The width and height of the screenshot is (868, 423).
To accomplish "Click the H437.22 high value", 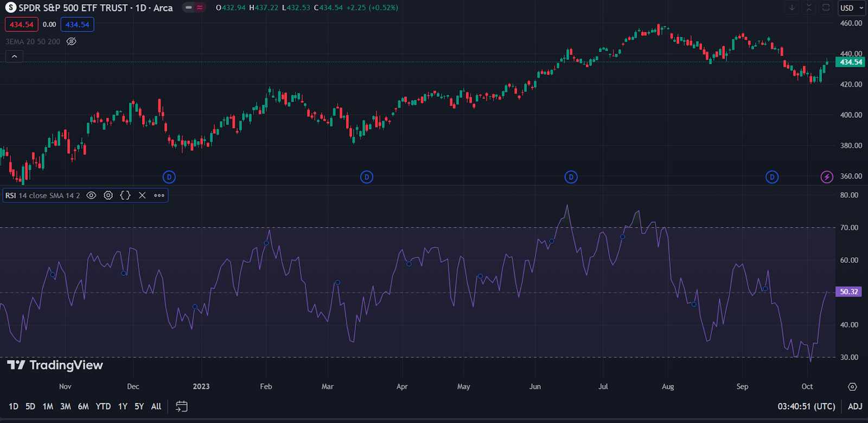I will point(263,8).
